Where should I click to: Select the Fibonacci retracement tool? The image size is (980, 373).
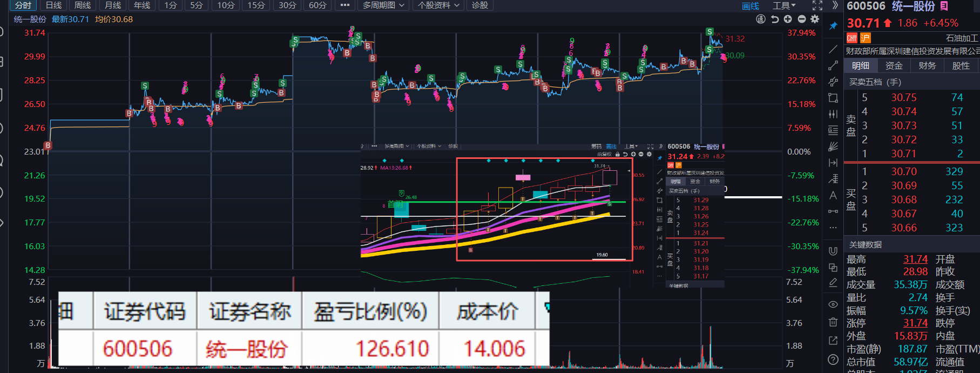tap(833, 179)
